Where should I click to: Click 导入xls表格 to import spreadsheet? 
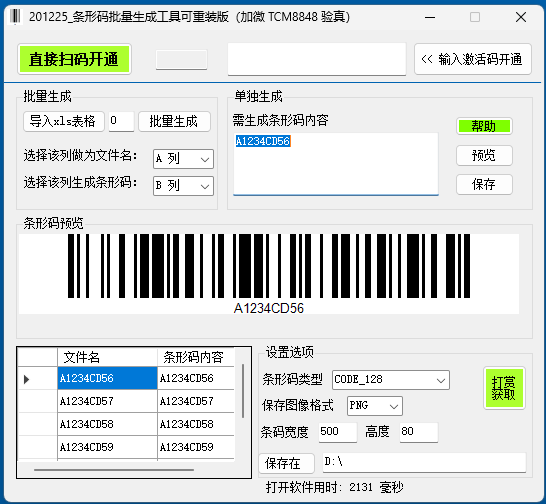pos(64,121)
